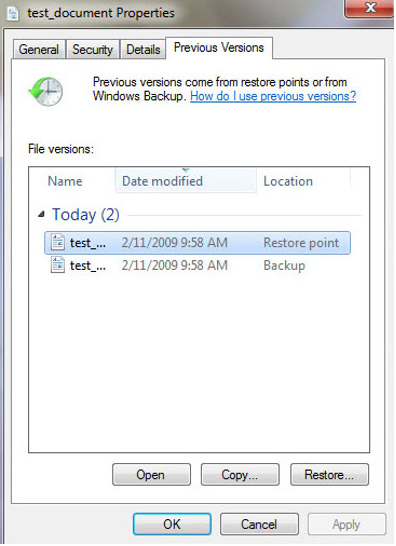Click the title bar document icon
The image size is (396, 546).
click(13, 14)
